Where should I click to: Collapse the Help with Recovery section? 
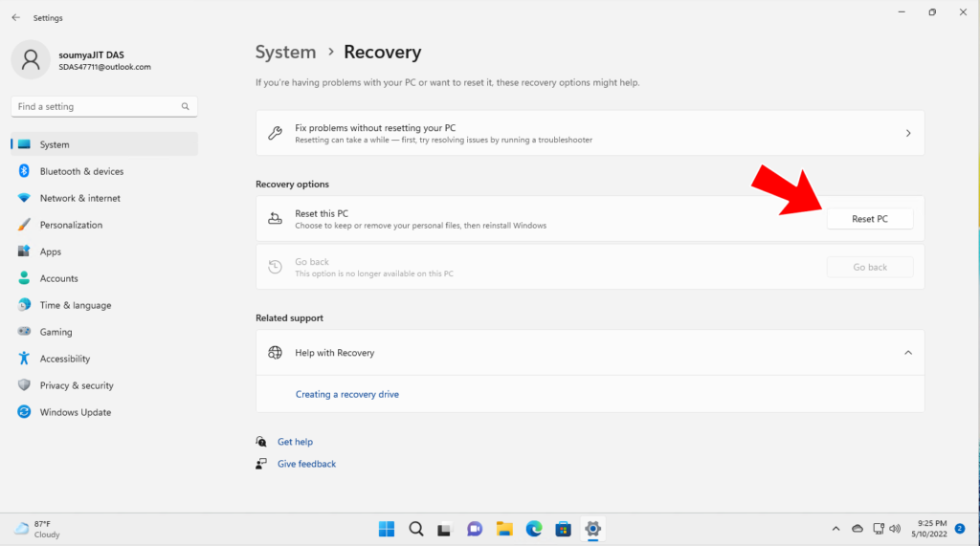tap(908, 352)
